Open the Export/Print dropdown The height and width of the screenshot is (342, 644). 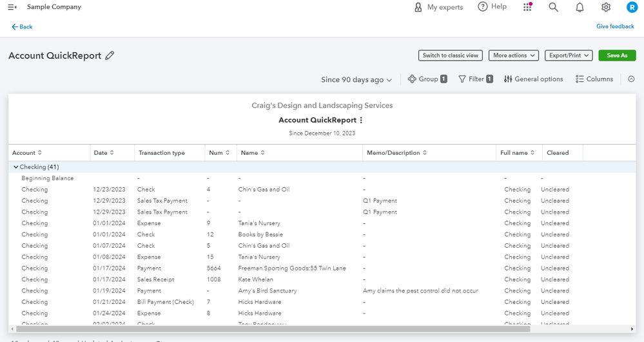coord(568,55)
